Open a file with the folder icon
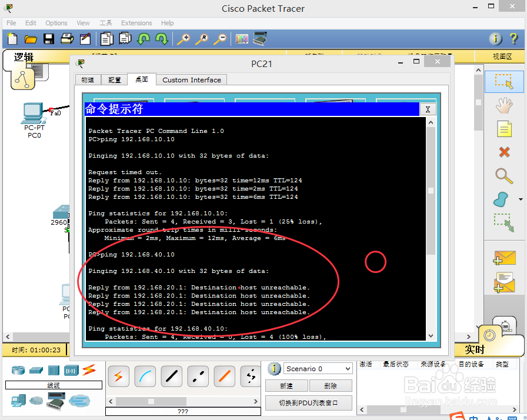Image resolution: width=527 pixels, height=420 pixels. [31, 39]
